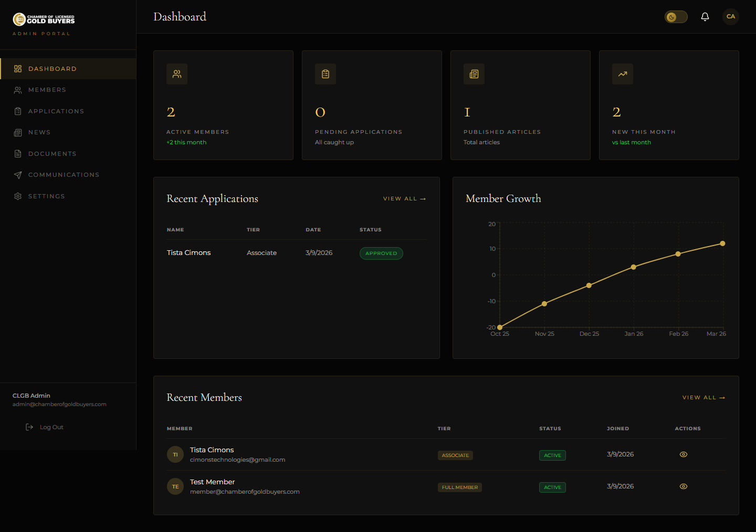View Tista Cimons member details eye icon

[x=683, y=454]
